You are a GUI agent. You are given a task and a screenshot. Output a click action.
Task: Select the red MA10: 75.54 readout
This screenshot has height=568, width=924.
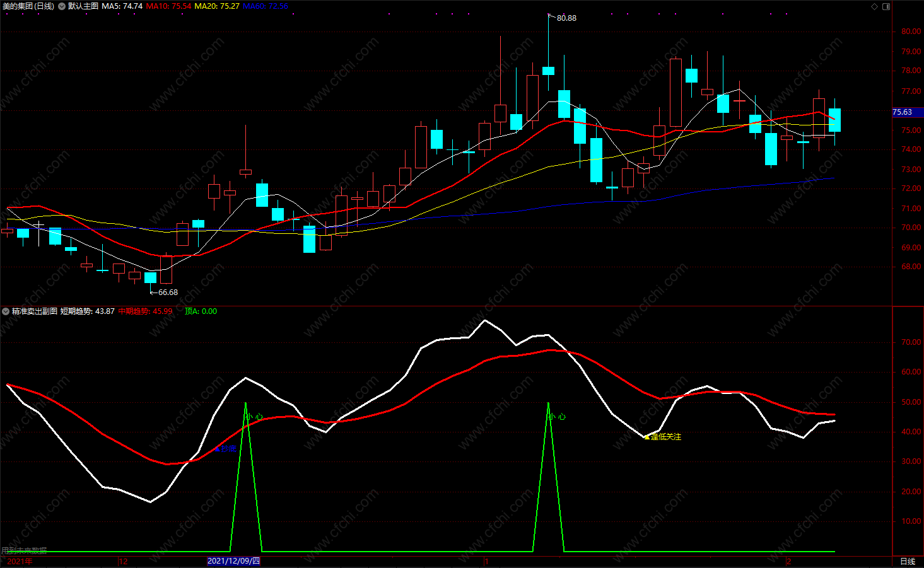pyautogui.click(x=168, y=6)
